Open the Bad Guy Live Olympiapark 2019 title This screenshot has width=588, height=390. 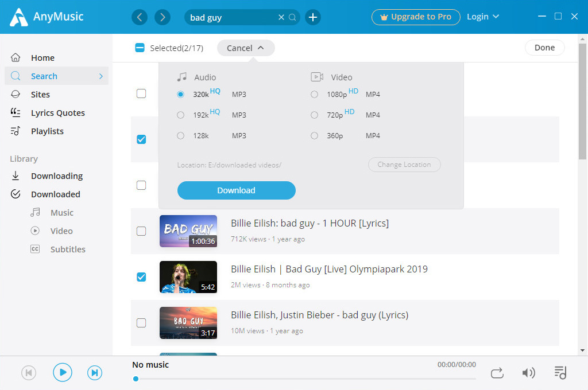(x=329, y=269)
